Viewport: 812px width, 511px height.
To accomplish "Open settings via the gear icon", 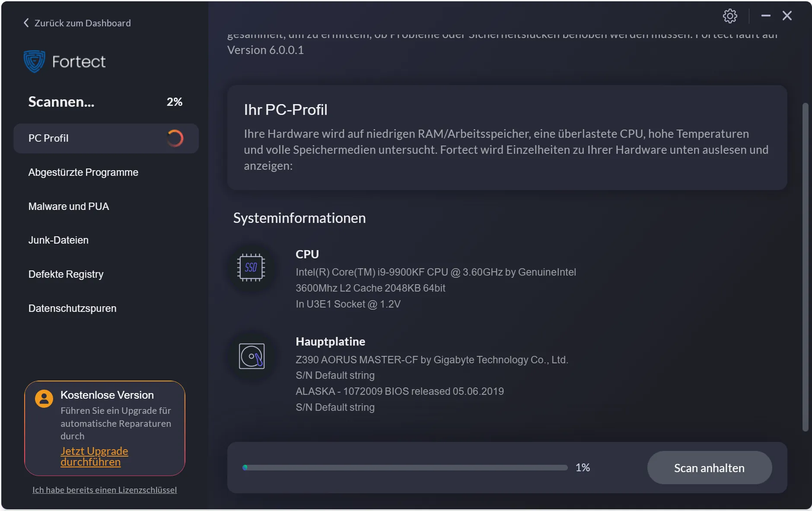I will [x=730, y=16].
